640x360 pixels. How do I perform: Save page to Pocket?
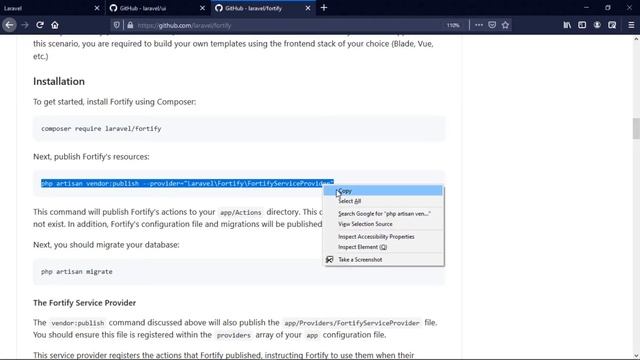[492, 25]
